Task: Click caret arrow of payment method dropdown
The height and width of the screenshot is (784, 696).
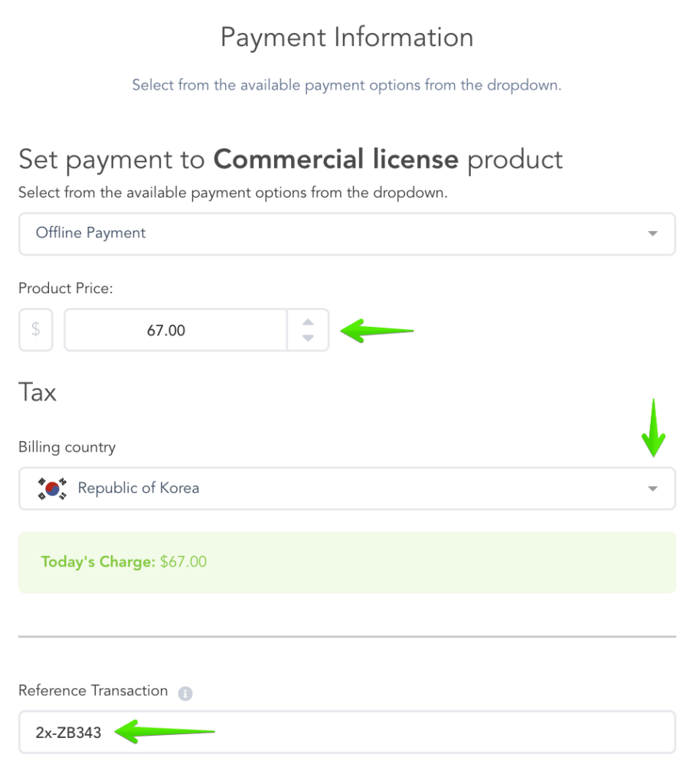Action: [652, 234]
